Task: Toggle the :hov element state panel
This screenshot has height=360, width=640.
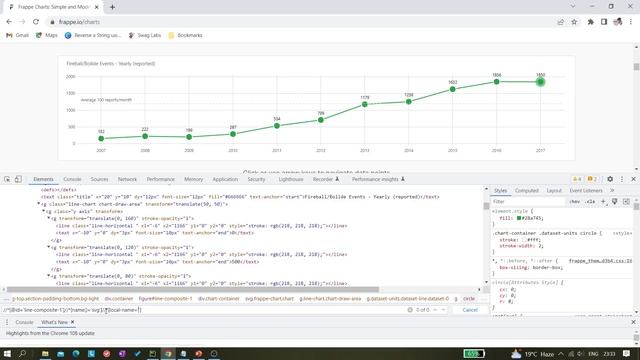Action: click(574, 202)
